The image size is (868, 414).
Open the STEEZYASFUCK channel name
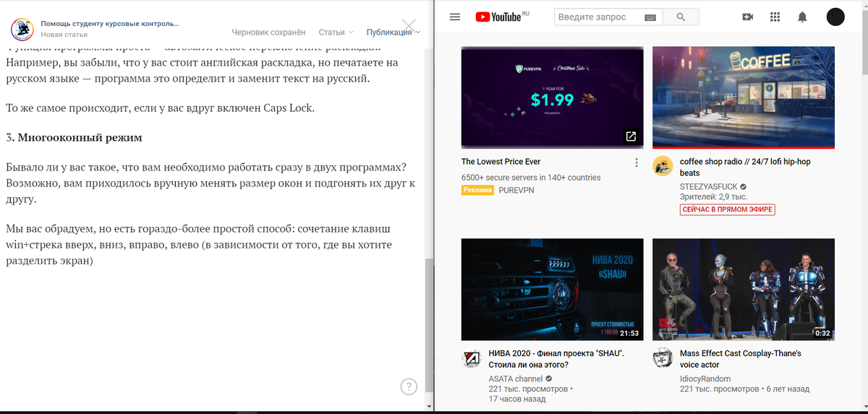point(709,186)
